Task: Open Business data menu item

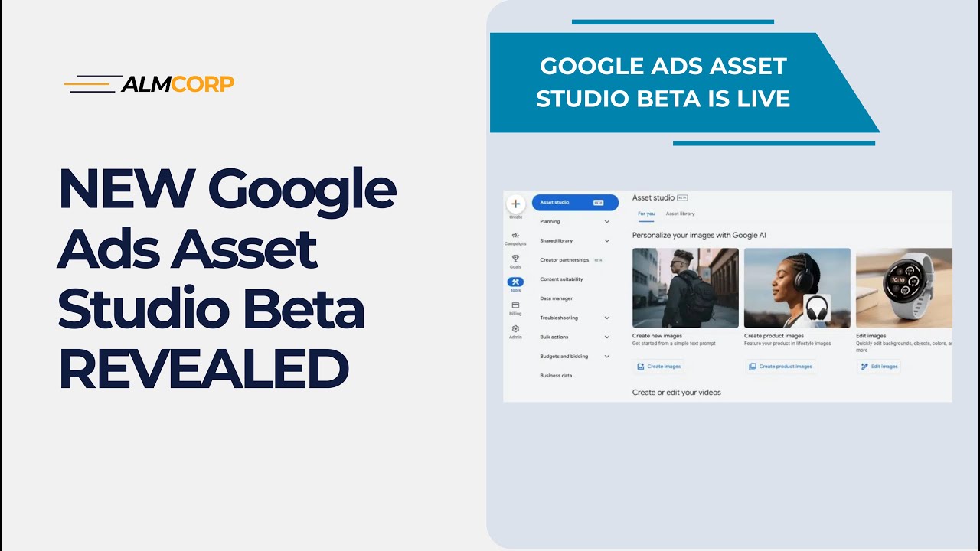Action: coord(556,376)
